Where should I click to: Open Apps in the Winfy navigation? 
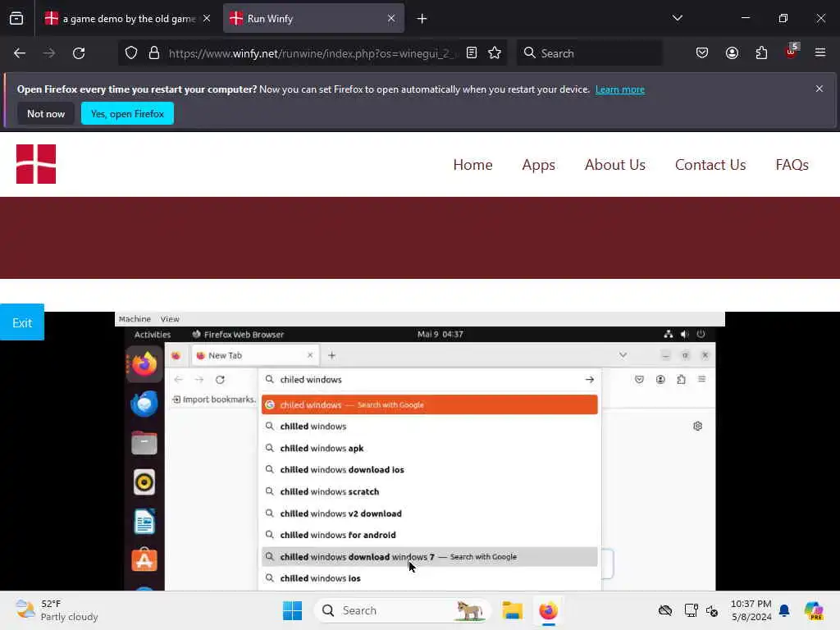pyautogui.click(x=538, y=164)
